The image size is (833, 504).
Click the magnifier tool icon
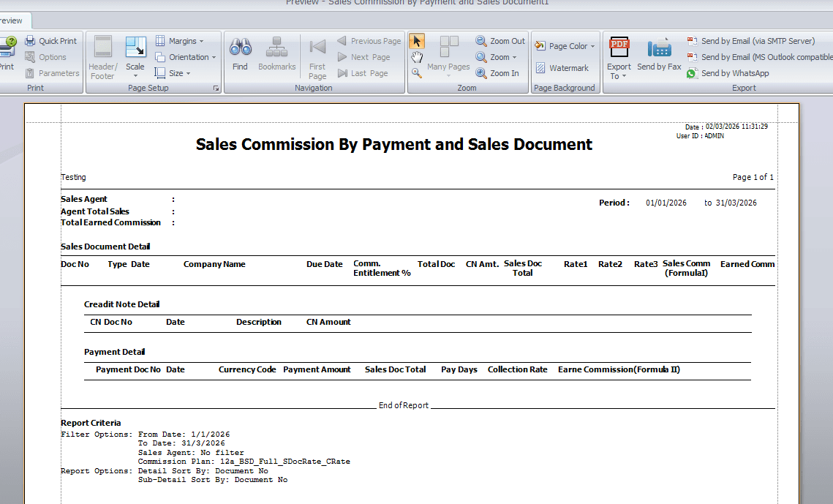417,72
